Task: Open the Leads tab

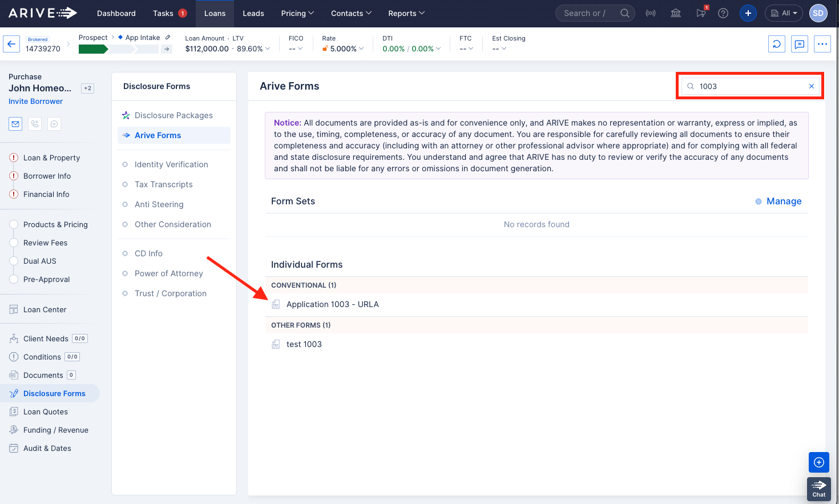Action: pyautogui.click(x=253, y=13)
